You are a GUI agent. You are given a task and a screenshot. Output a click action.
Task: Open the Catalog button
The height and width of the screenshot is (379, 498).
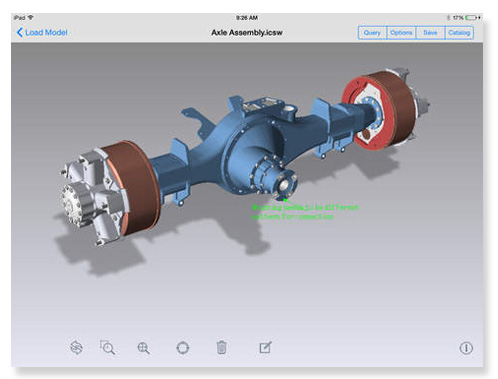[x=459, y=33]
